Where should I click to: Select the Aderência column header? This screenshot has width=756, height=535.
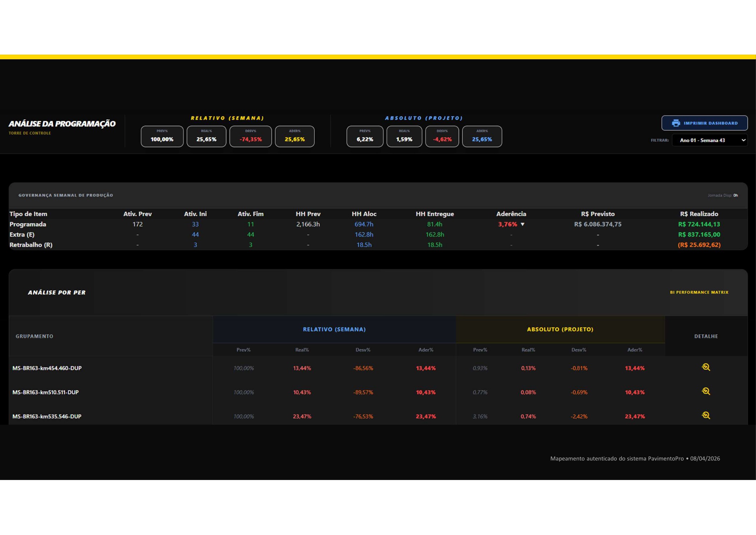pos(511,214)
